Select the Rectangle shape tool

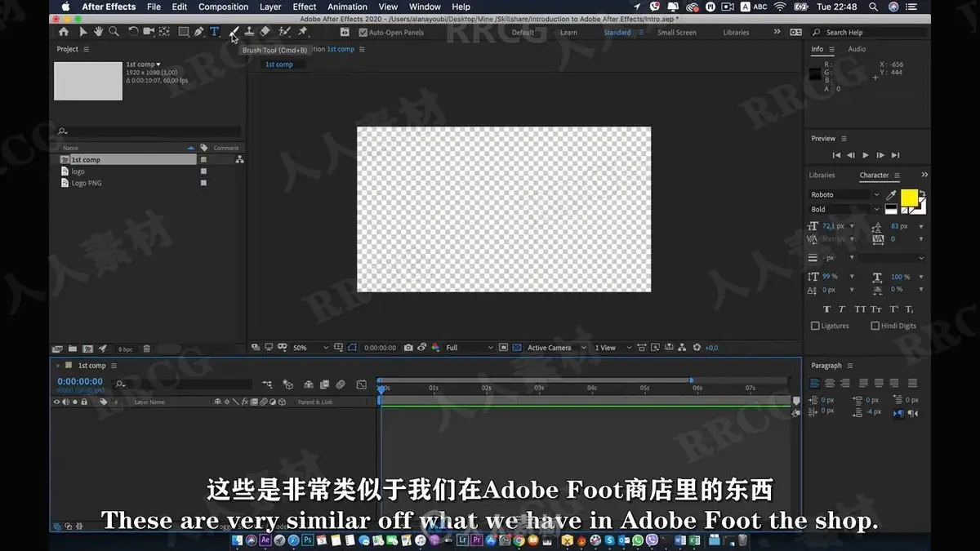coord(184,32)
